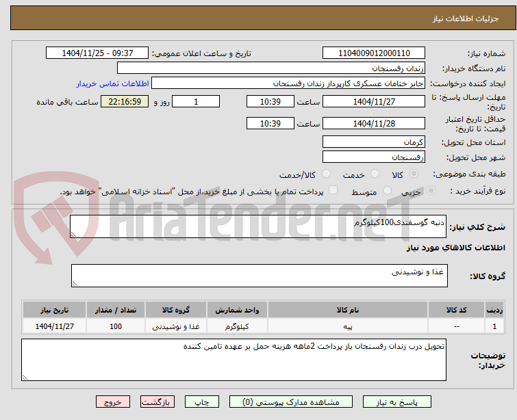
Task: Click the تاریخ نیاز column header
Action: (54, 310)
